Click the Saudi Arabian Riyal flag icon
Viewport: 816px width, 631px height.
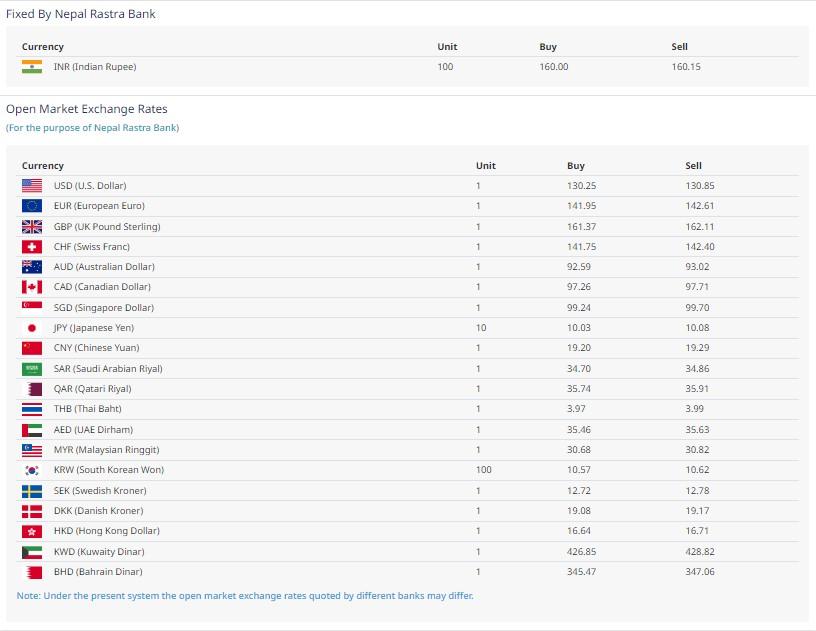tap(32, 369)
